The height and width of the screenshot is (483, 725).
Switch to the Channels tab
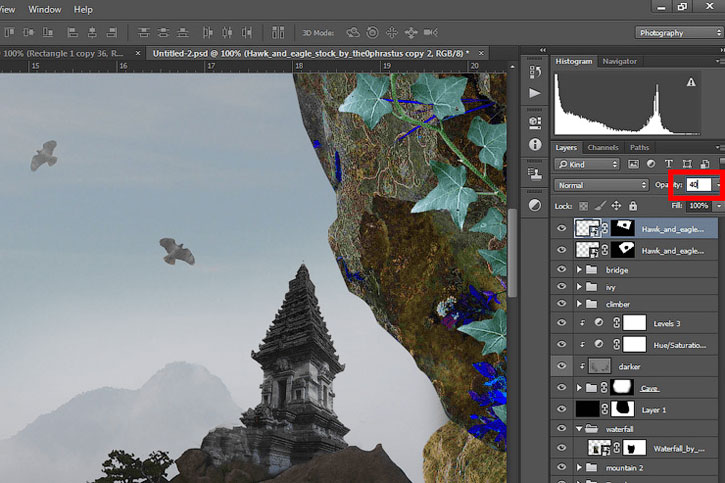[603, 147]
